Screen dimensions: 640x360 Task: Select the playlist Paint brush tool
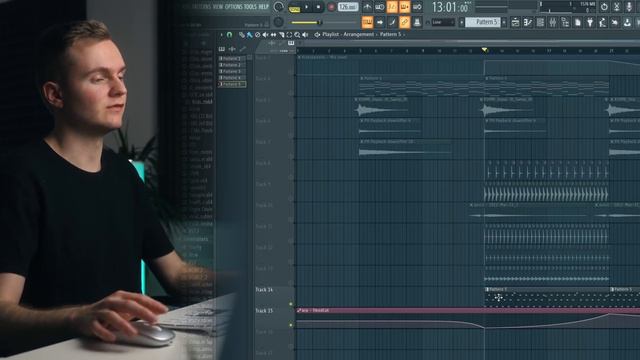tap(250, 35)
